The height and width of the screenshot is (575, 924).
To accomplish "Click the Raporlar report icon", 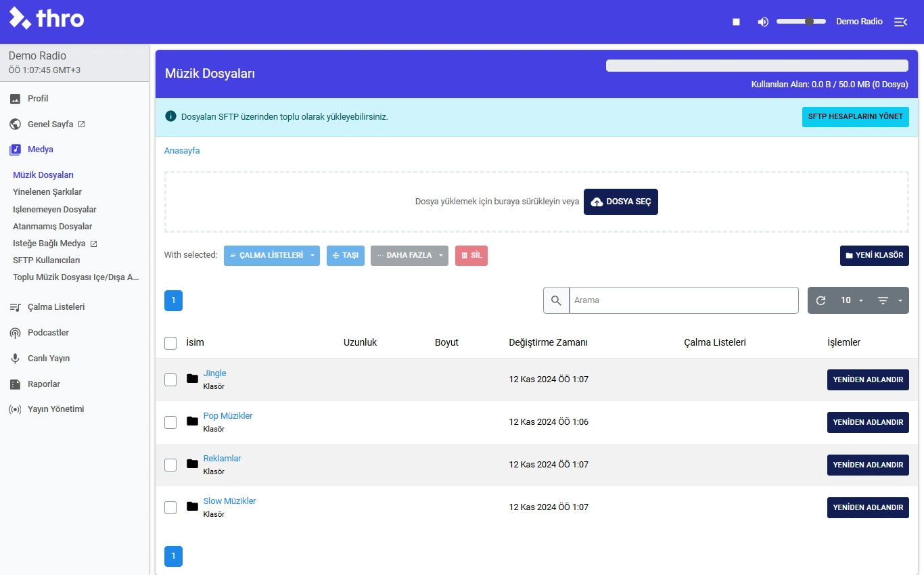I will (x=15, y=384).
